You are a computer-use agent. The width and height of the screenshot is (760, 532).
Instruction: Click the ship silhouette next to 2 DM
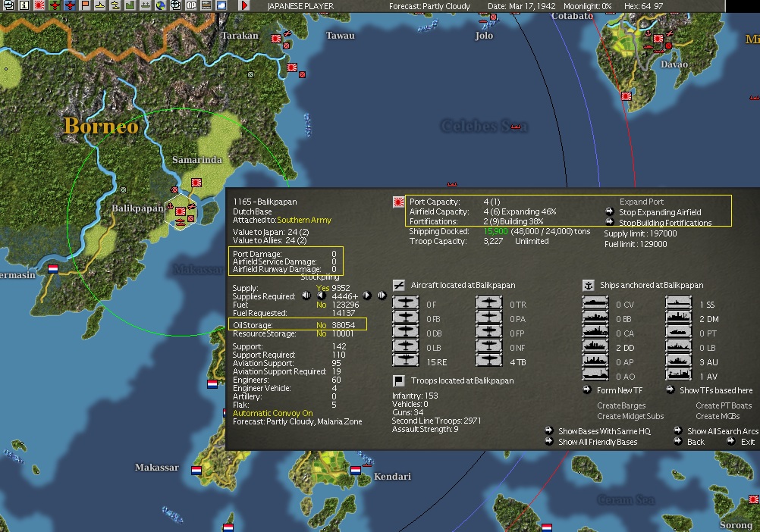[x=679, y=318]
